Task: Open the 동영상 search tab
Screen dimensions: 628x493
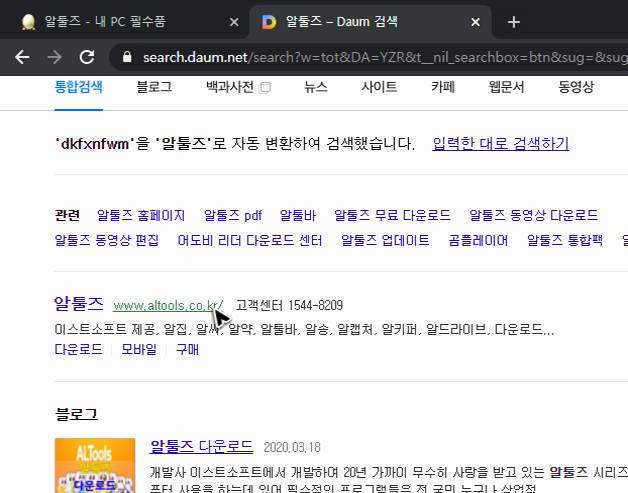Action: click(x=576, y=87)
